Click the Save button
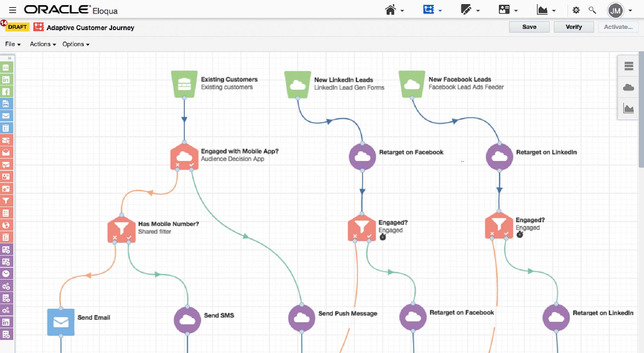This screenshot has height=353, width=644. (529, 27)
